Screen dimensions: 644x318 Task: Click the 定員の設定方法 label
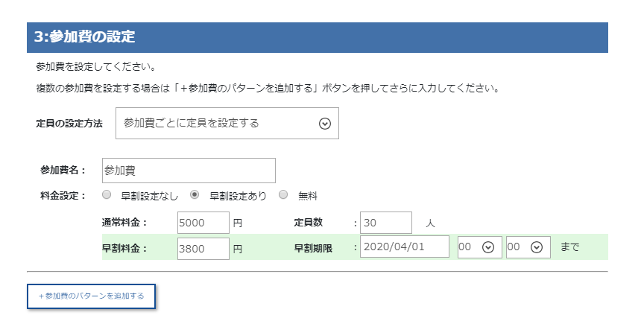(x=69, y=124)
